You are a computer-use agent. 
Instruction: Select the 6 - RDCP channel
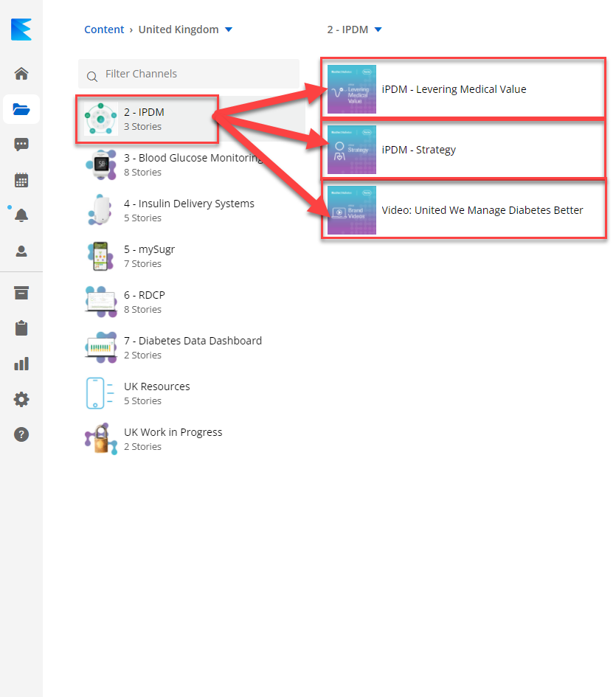click(x=192, y=302)
